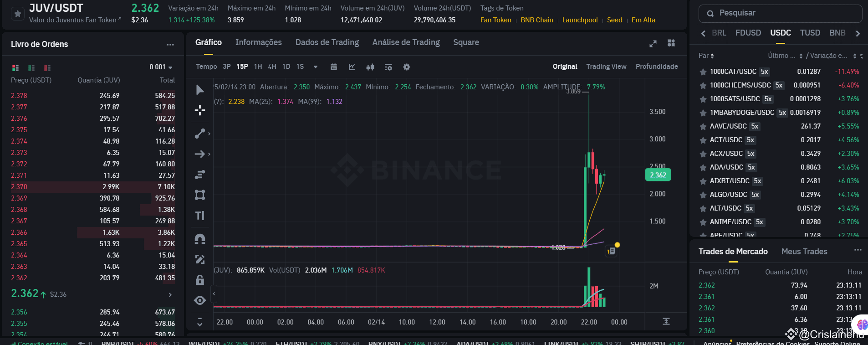Select the 4H time interval
Screen dimensions: 868x345
tap(272, 67)
